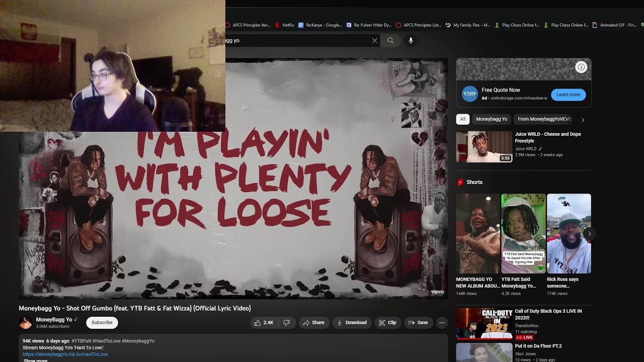Subscribe to MoneyBagg Yo channel
The height and width of the screenshot is (362, 644).
102,323
